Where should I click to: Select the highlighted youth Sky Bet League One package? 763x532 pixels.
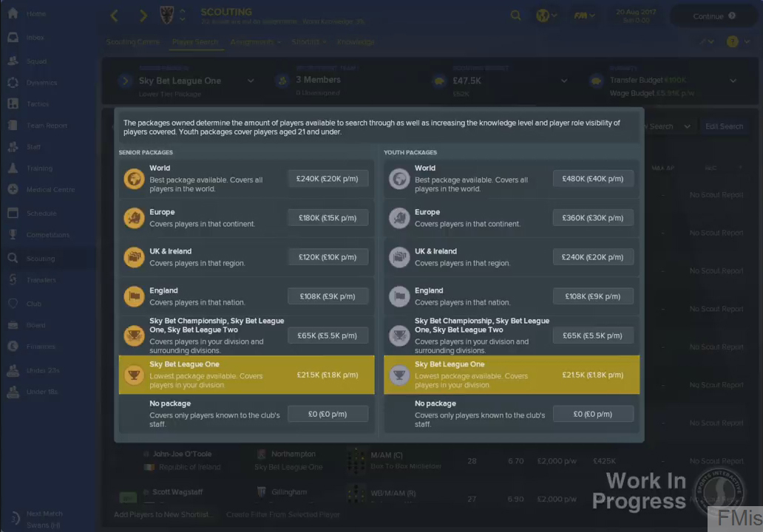pyautogui.click(x=512, y=375)
